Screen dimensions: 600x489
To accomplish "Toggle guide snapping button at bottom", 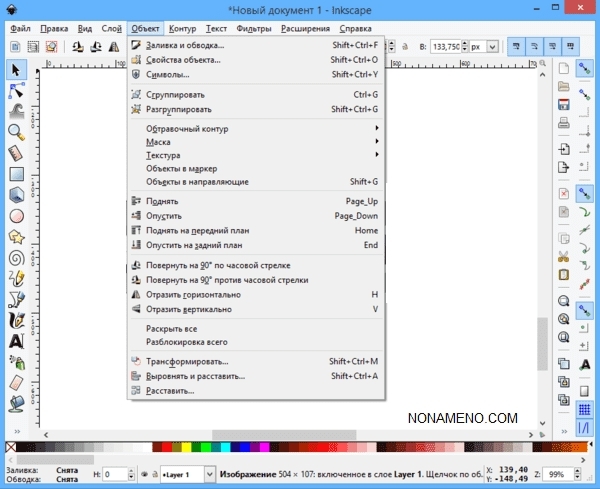I will (x=584, y=427).
